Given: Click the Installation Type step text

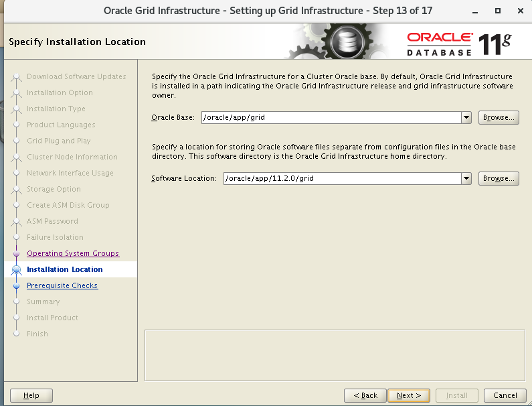Looking at the screenshot, I should (x=56, y=109).
